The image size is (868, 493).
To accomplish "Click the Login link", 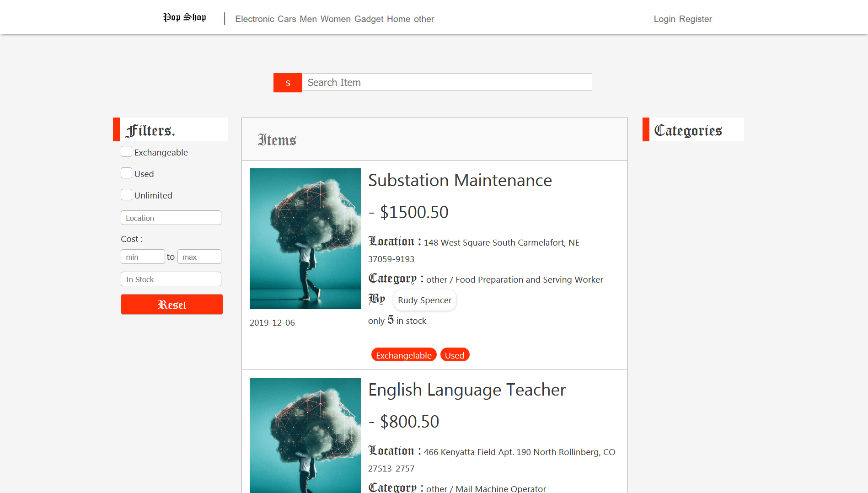I will pyautogui.click(x=664, y=19).
